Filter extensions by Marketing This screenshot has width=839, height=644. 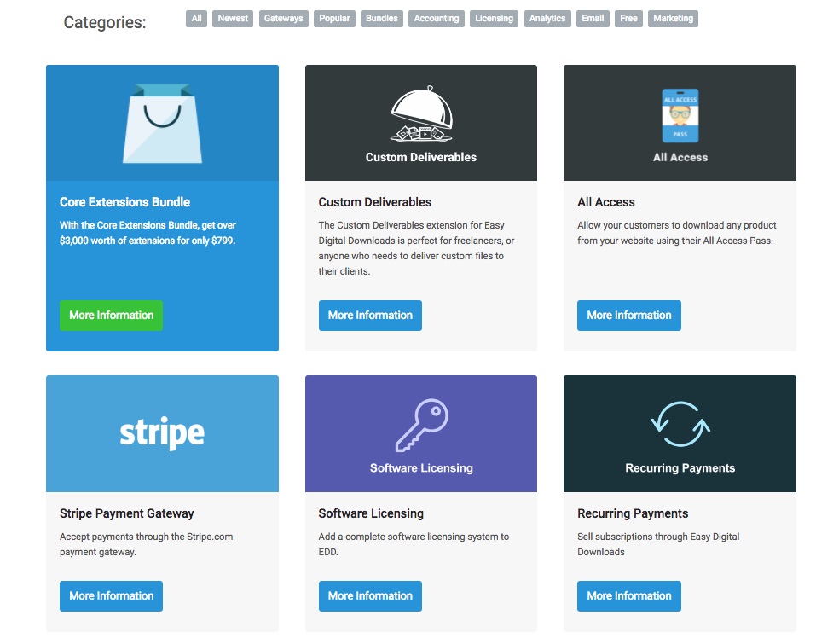(673, 18)
